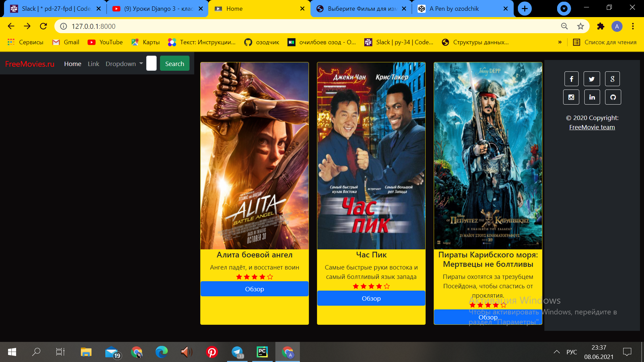The width and height of the screenshot is (644, 362).
Task: Open PyCharm from taskbar
Action: pyautogui.click(x=262, y=352)
